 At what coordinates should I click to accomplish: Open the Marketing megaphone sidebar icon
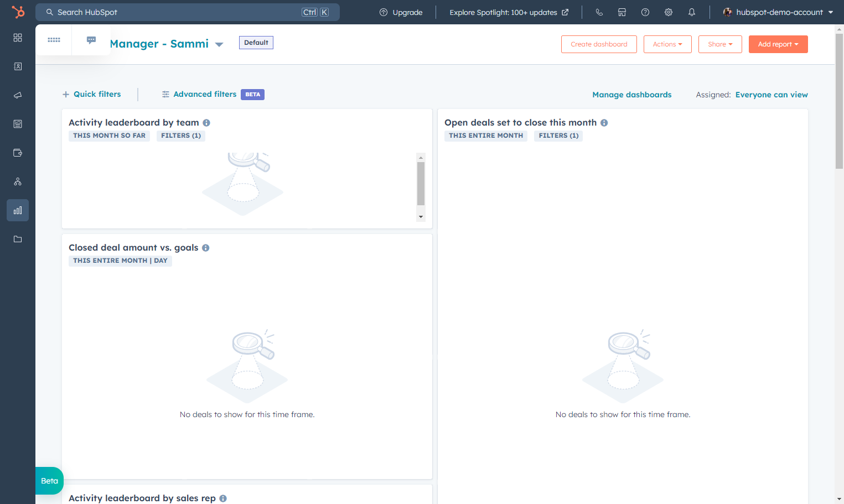coord(18,95)
